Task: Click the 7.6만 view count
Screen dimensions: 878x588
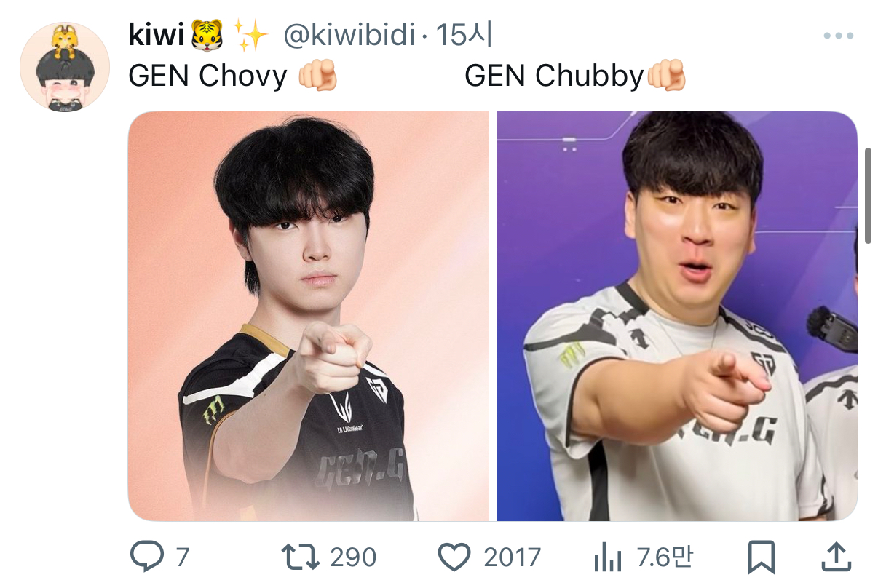Action: [664, 558]
